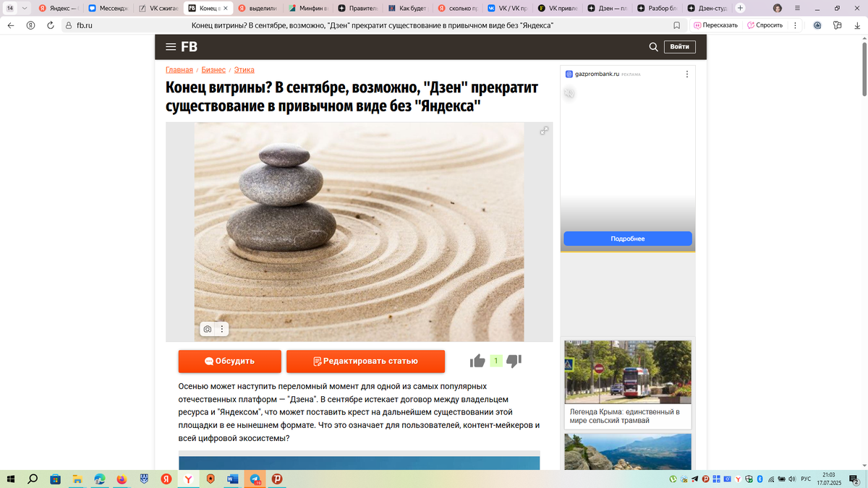Go back to the previous page
Image resolution: width=868 pixels, height=488 pixels.
pyautogui.click(x=10, y=25)
